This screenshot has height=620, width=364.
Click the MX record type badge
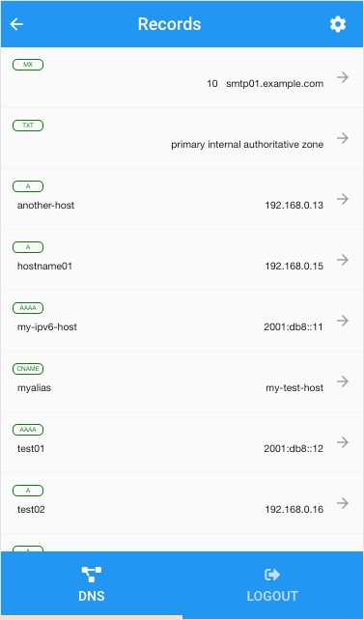coord(28,65)
